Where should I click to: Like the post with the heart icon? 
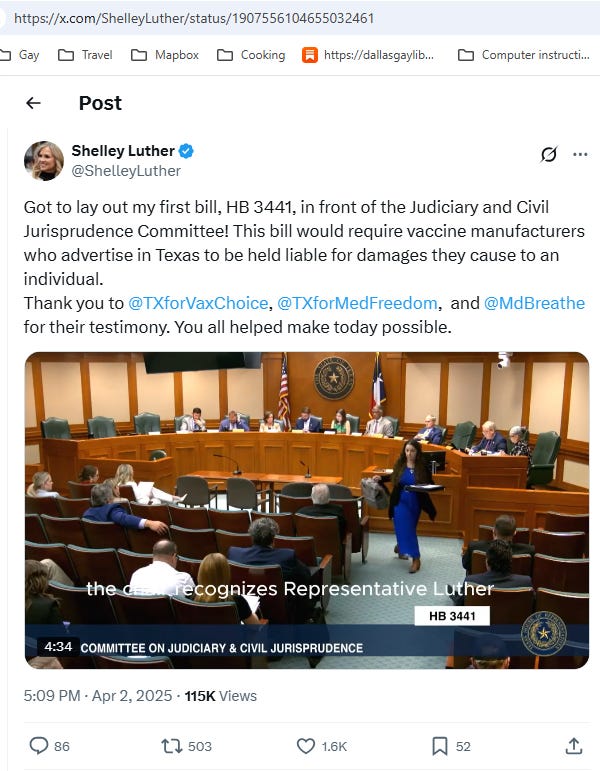point(305,746)
